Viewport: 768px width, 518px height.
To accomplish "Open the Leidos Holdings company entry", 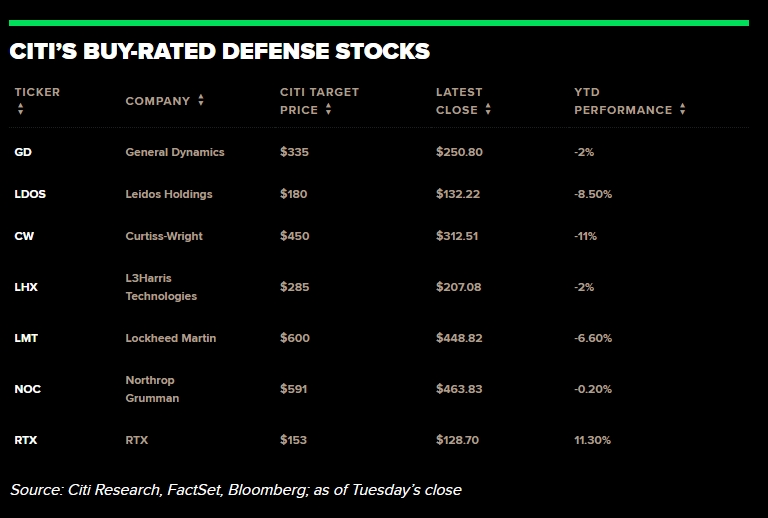I will [168, 194].
